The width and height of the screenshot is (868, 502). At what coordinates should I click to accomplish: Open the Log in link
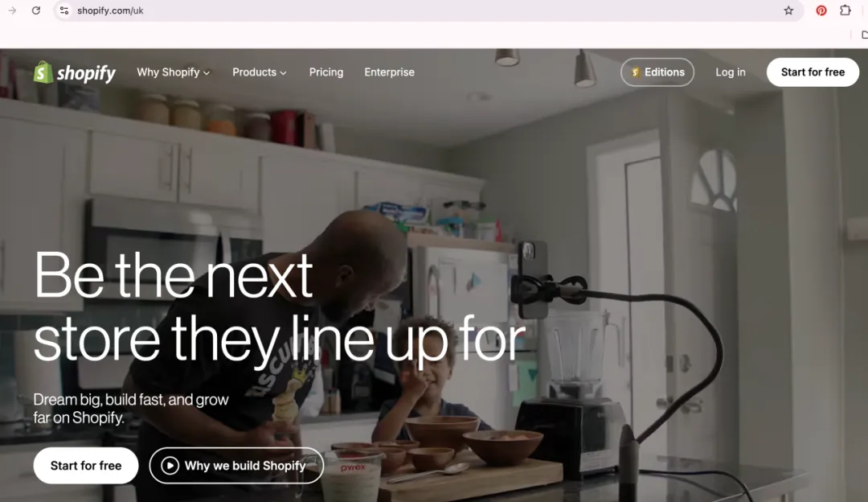730,72
